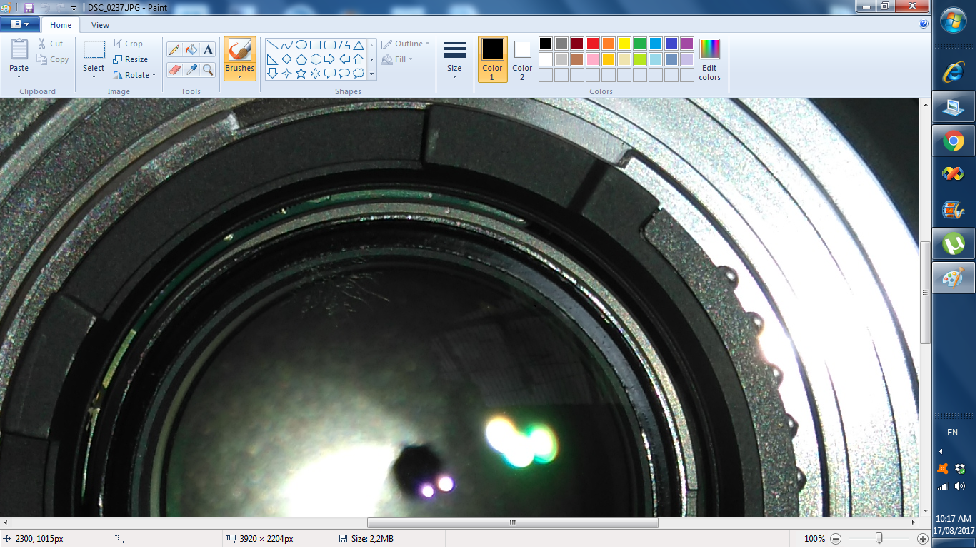Select the Eraser tool
This screenshot has height=551, width=980.
point(174,69)
